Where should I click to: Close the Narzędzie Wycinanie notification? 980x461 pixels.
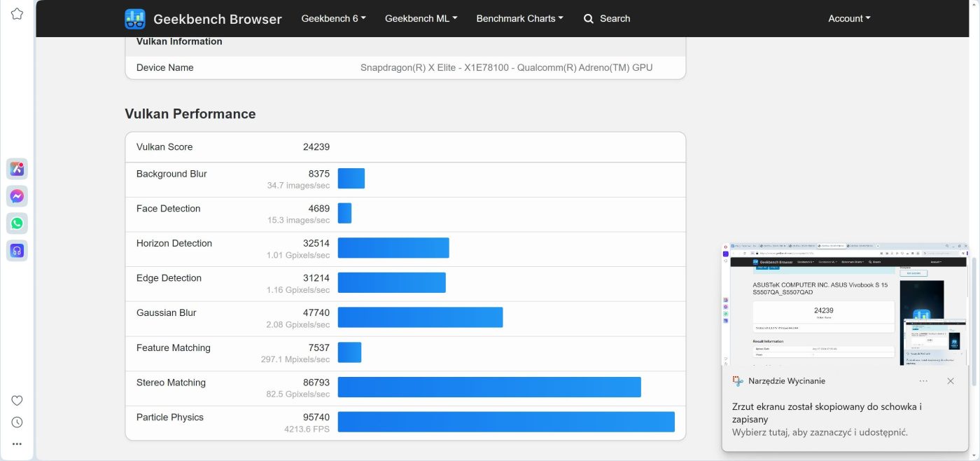coord(951,381)
